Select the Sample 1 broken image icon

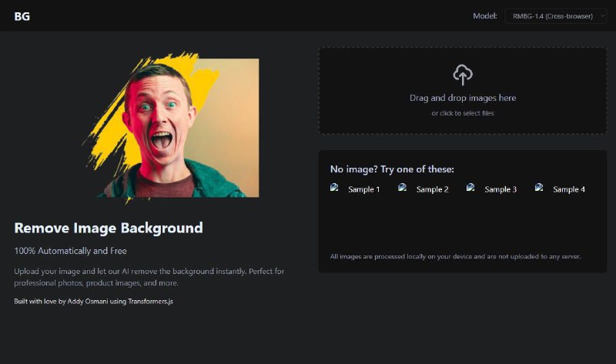pos(334,187)
